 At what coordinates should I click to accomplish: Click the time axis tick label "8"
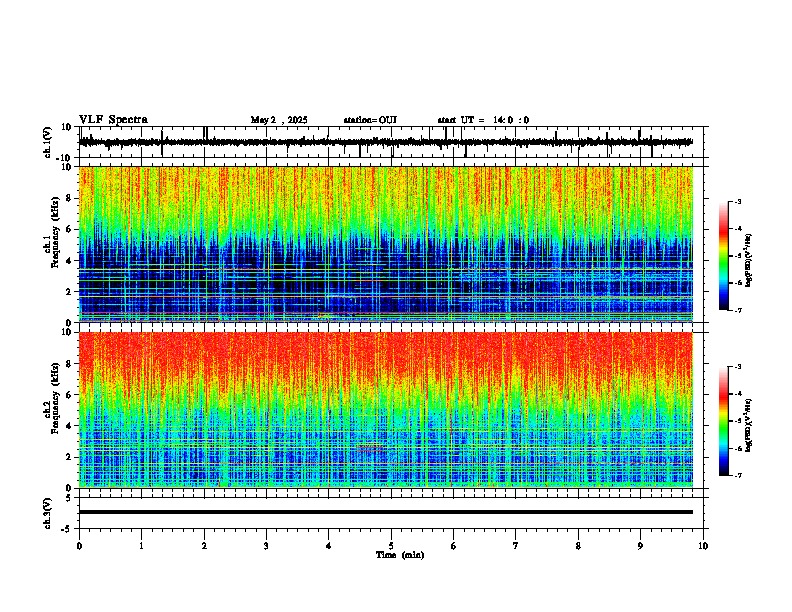pos(578,546)
